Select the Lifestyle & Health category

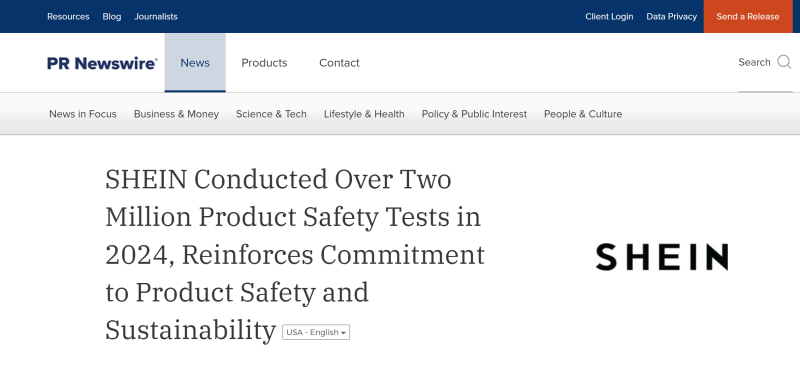(x=364, y=114)
